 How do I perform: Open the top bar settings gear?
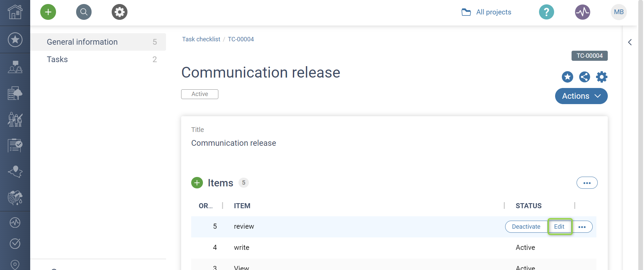click(x=119, y=12)
